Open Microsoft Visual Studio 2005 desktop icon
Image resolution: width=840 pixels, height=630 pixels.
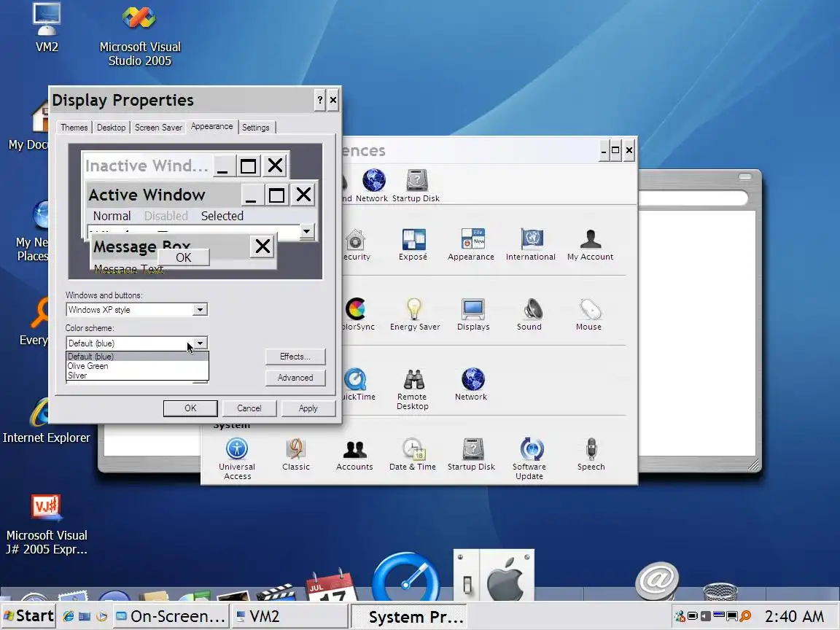[140, 36]
